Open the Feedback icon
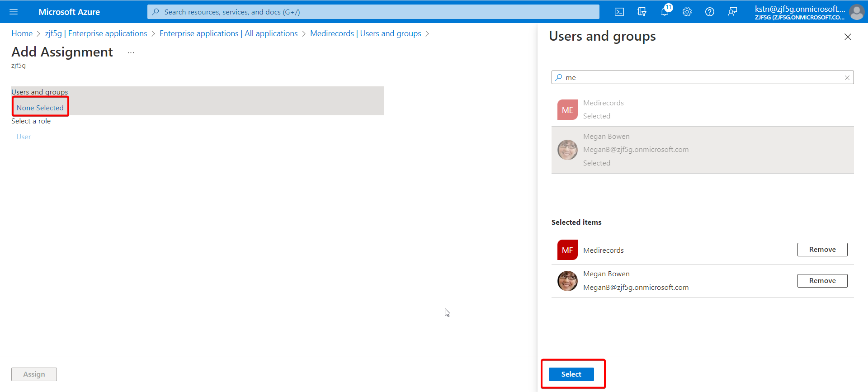868x392 pixels. click(732, 12)
